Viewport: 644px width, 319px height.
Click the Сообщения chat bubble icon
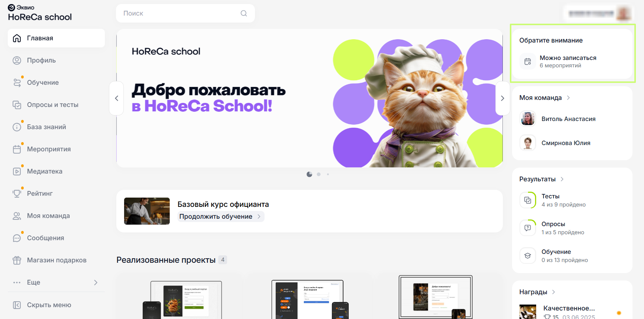(17, 238)
